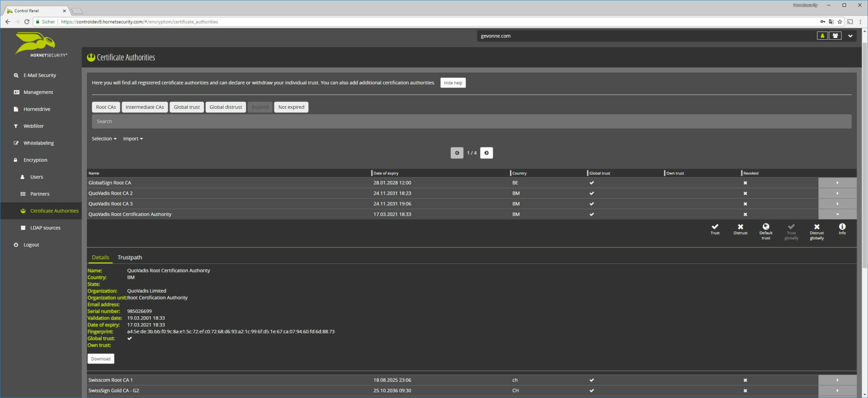The width and height of the screenshot is (868, 398).
Task: Toggle the Global distrust filter
Action: point(226,107)
